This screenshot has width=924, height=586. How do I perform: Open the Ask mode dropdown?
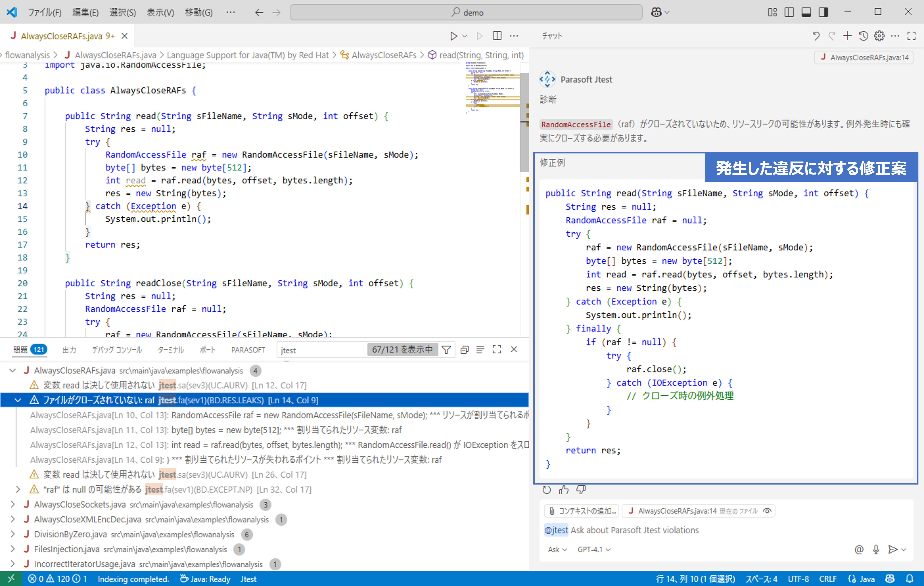[557, 550]
